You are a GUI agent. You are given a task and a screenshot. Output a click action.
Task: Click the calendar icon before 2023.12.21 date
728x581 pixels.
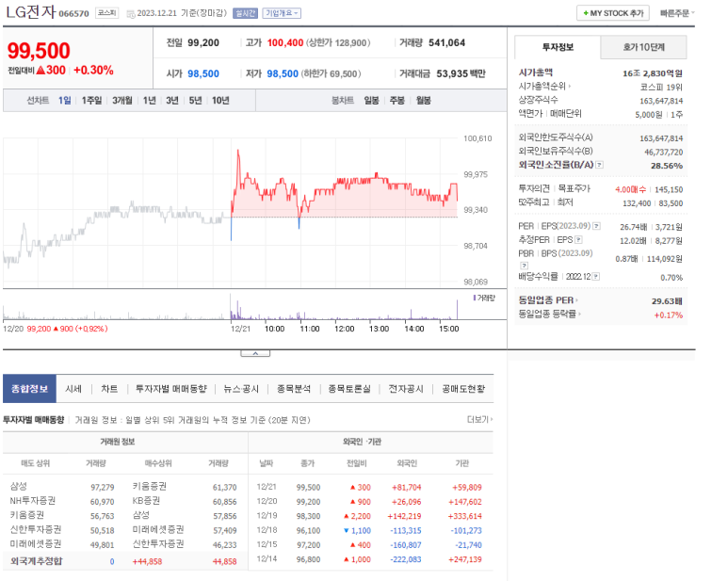tap(131, 14)
